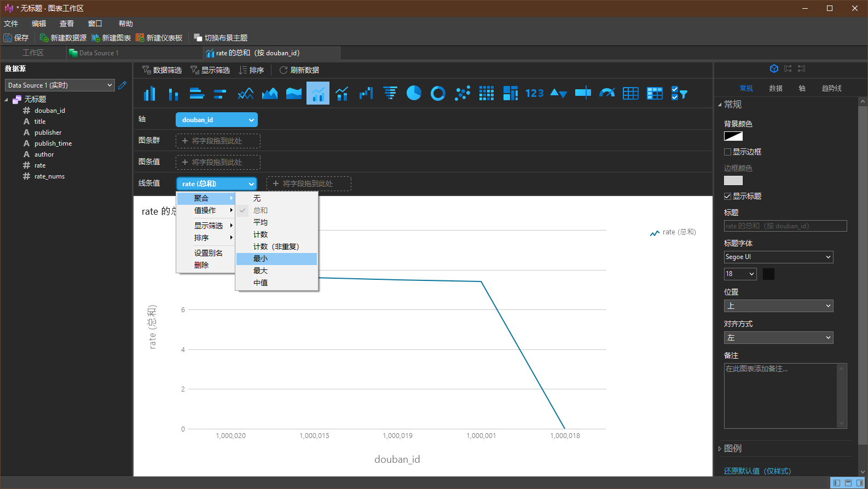Click Restore Defaults (还原默认值) link

click(757, 471)
